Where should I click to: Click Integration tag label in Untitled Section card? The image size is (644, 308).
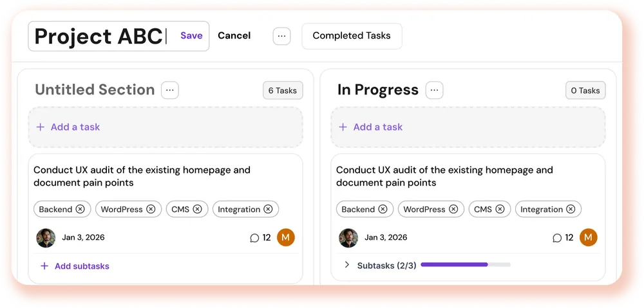pyautogui.click(x=239, y=209)
